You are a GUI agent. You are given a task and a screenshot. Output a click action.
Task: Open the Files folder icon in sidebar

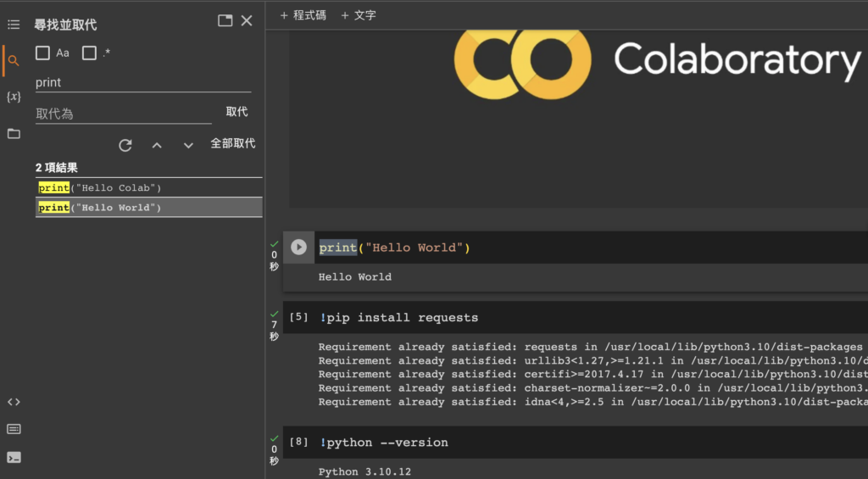click(14, 133)
